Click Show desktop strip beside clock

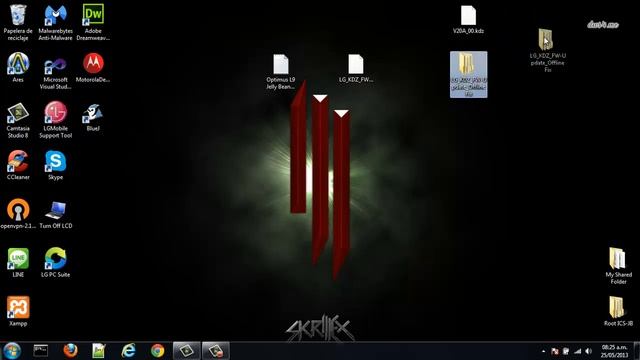[x=636, y=351]
